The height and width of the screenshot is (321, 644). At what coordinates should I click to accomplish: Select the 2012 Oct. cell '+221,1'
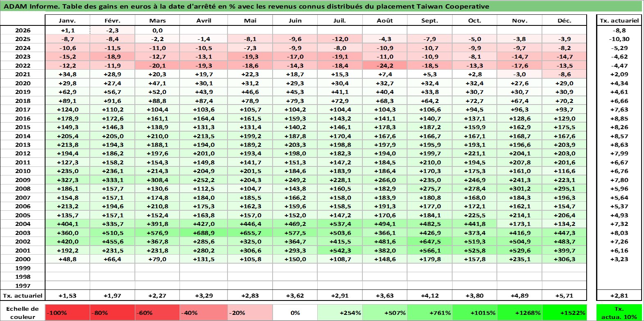tap(475, 153)
